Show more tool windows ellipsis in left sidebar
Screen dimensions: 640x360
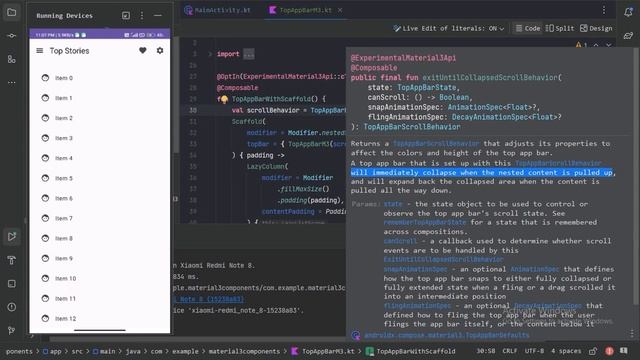point(11,82)
